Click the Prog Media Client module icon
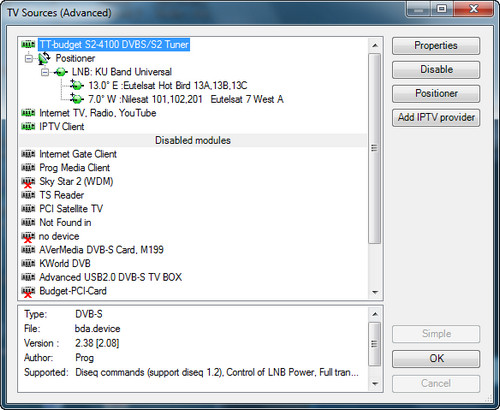This screenshot has width=500, height=410. [28, 168]
